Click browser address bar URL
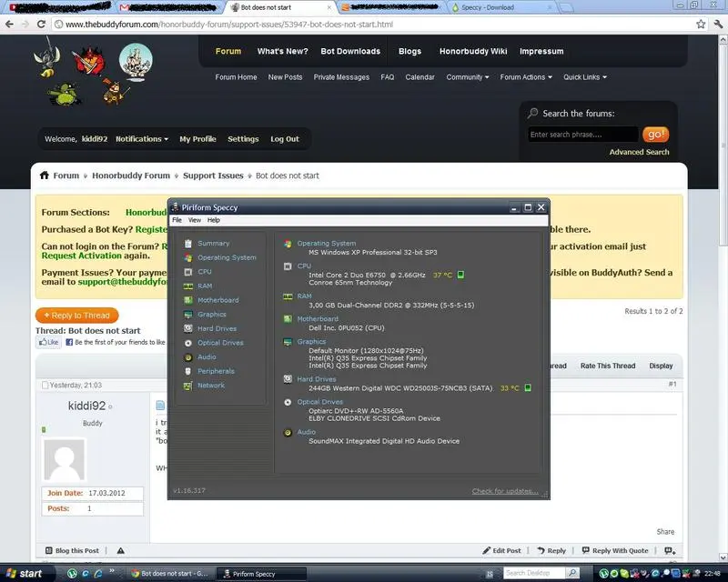This screenshot has width=728, height=582. pyautogui.click(x=229, y=25)
